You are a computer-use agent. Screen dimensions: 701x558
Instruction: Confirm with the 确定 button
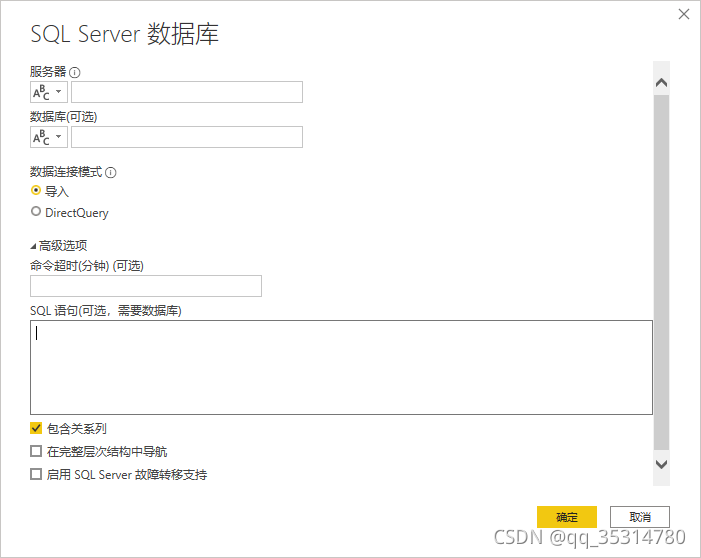pyautogui.click(x=567, y=517)
